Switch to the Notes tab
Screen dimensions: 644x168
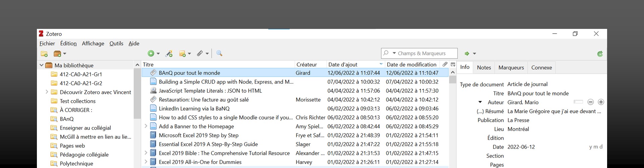[484, 68]
